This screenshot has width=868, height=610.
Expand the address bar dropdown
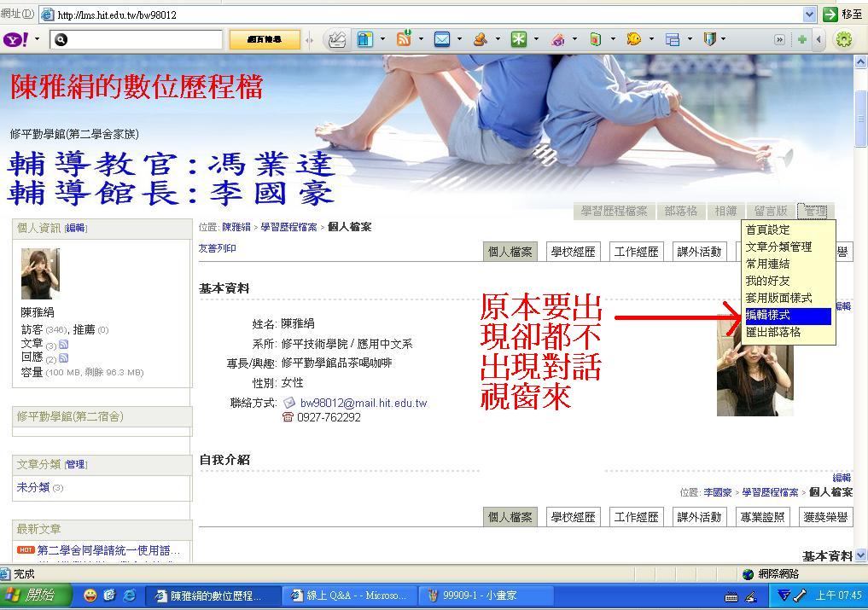point(809,15)
